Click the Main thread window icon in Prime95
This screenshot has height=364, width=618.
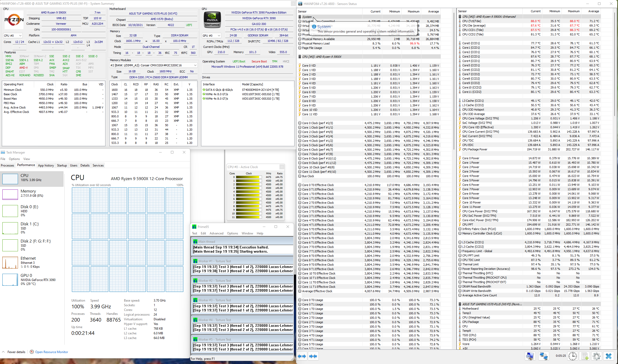pyautogui.click(x=195, y=241)
